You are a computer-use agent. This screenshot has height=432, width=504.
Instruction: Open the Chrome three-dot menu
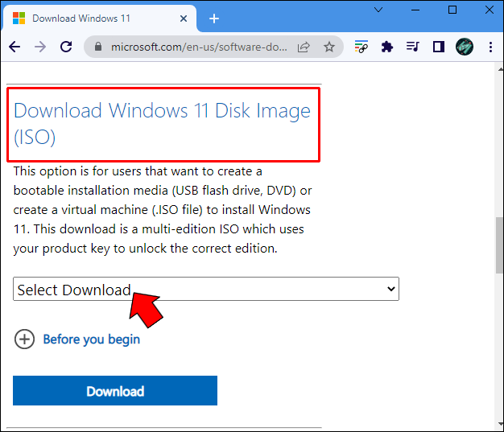pos(489,47)
